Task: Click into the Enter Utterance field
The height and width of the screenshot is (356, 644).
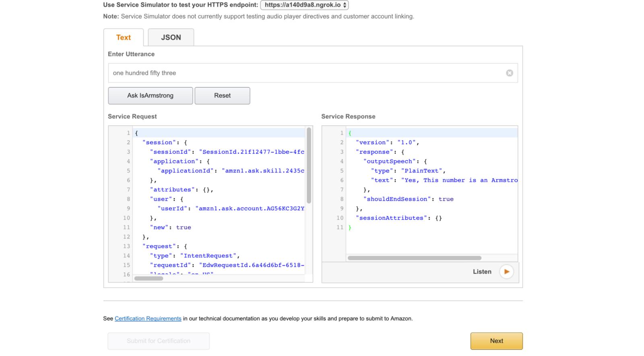Action: click(x=306, y=73)
